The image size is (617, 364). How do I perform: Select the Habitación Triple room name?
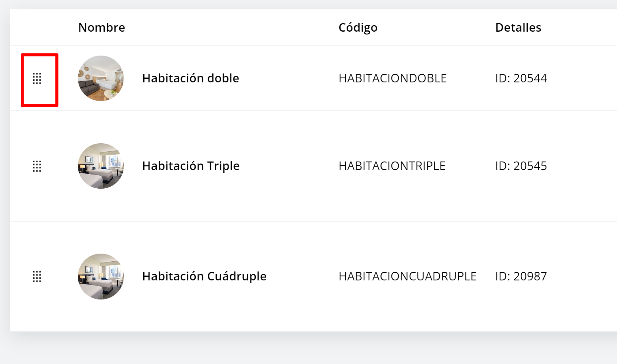tap(191, 166)
